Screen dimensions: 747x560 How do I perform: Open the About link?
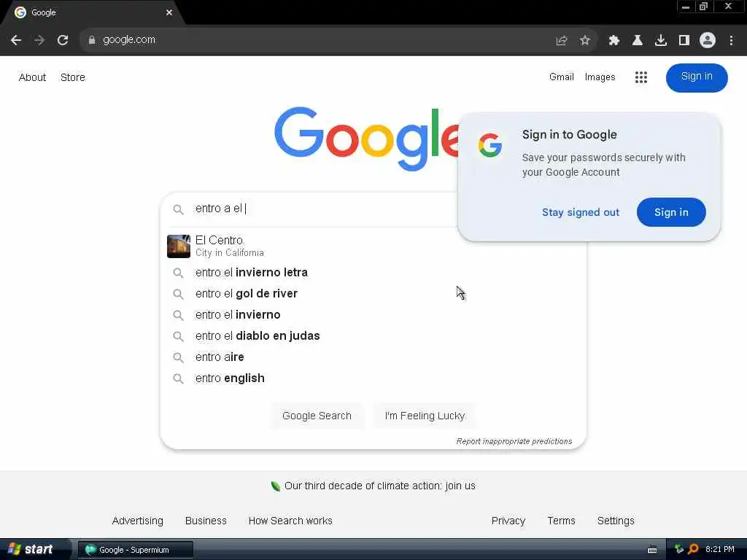point(32,77)
